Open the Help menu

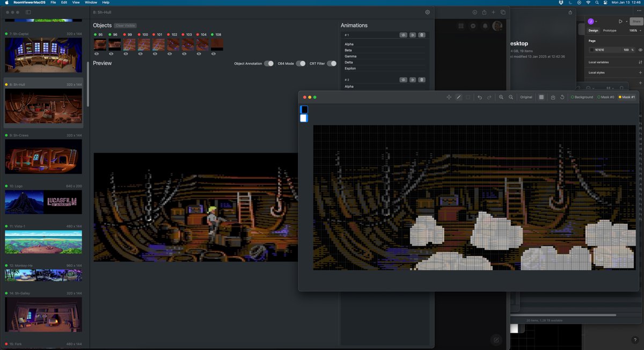(106, 3)
